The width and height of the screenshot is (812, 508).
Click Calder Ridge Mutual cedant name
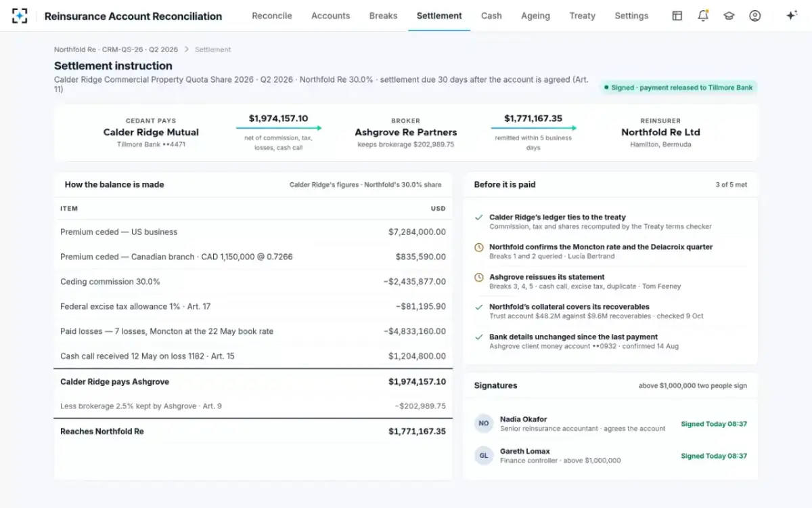click(x=151, y=132)
